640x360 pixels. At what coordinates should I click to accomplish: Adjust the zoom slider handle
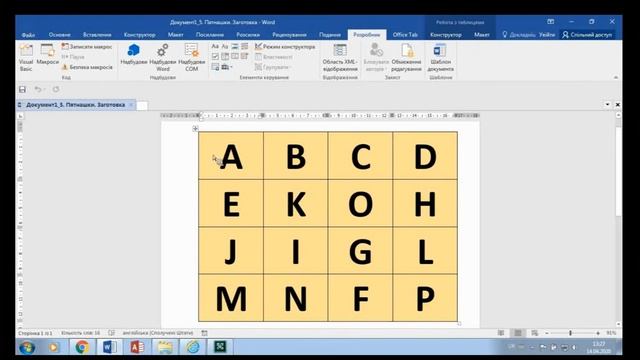(x=570, y=333)
